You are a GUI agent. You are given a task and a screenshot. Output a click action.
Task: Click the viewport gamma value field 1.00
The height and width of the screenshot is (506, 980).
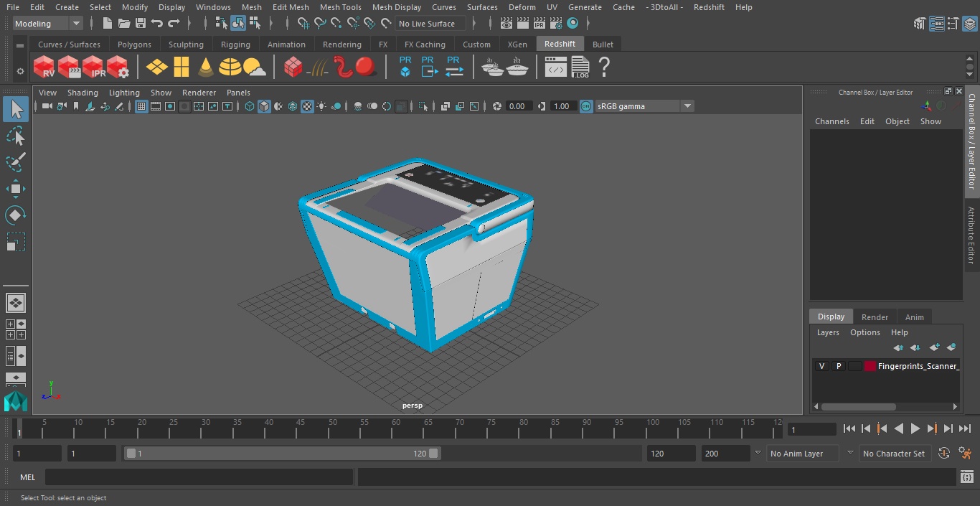pyautogui.click(x=563, y=106)
